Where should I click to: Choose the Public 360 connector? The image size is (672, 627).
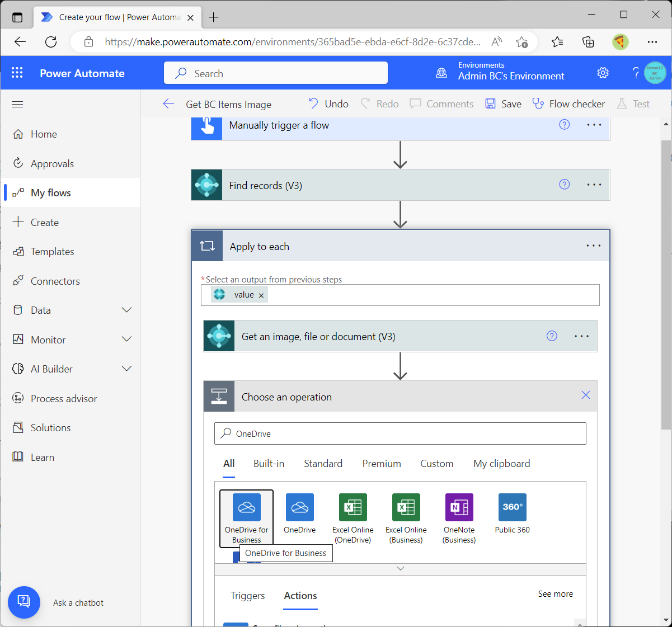pyautogui.click(x=512, y=512)
